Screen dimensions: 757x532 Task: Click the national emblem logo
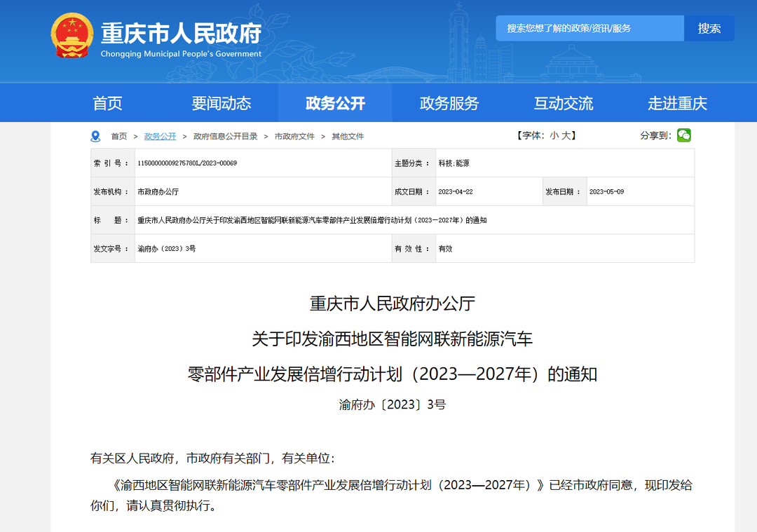(72, 35)
